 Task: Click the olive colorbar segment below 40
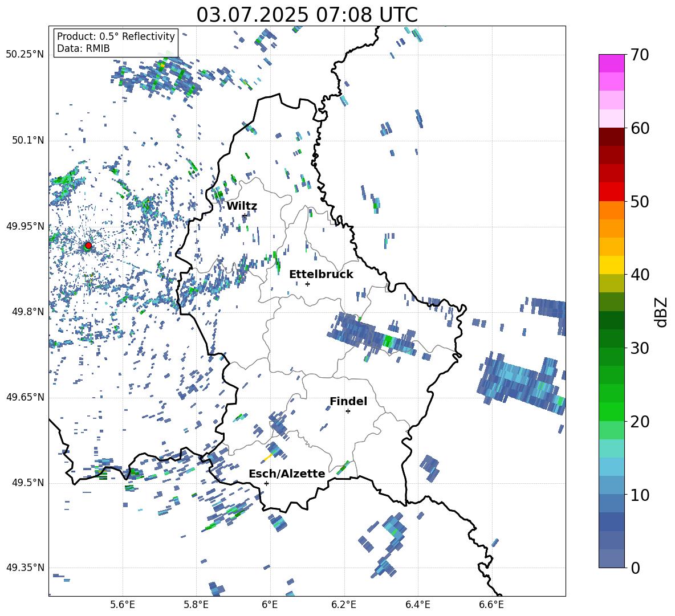click(611, 283)
